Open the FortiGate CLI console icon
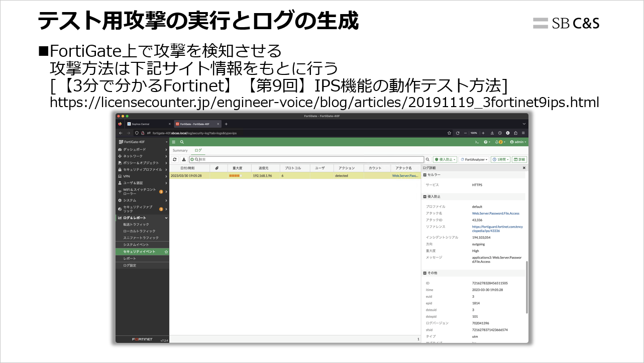Viewport: 644px width, 363px height. point(477,142)
